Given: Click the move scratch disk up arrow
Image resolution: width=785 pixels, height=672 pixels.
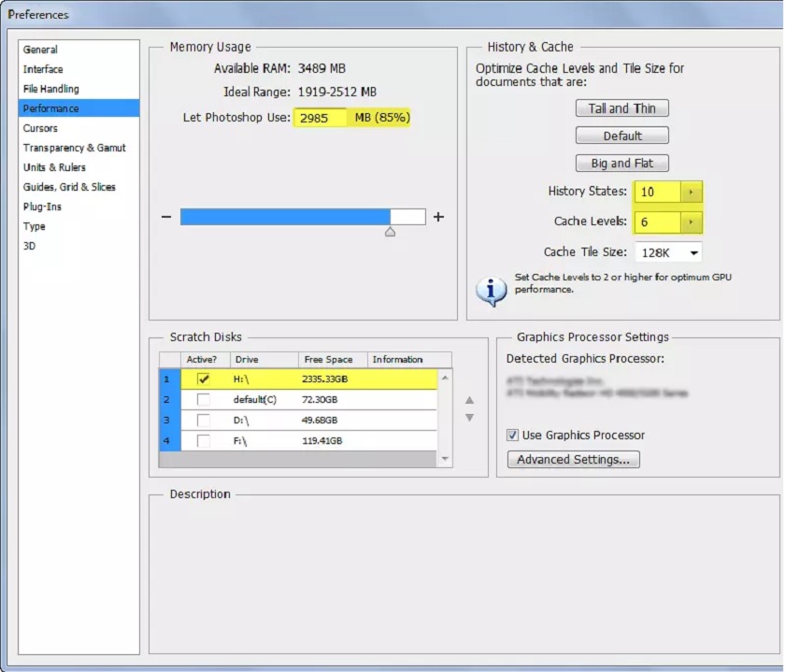Looking at the screenshot, I should [x=470, y=401].
